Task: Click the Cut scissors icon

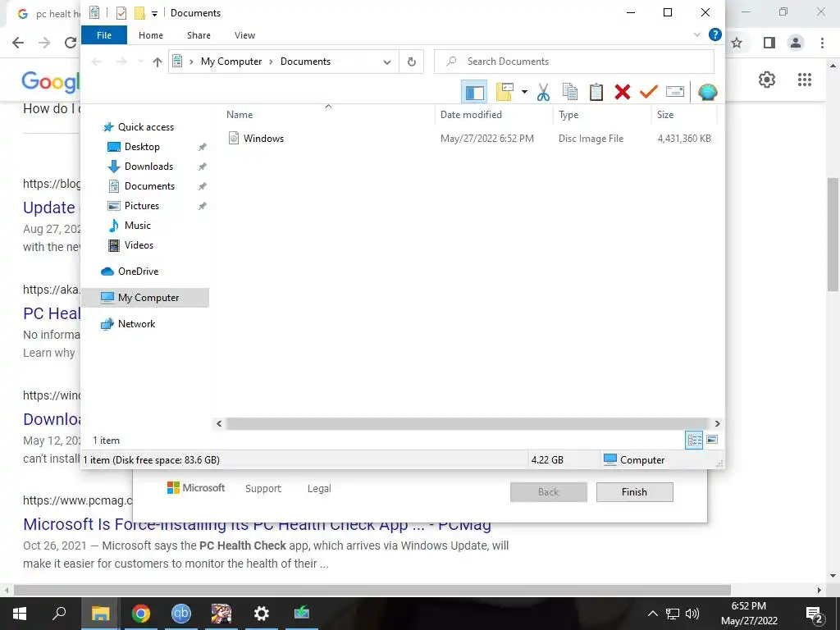Action: point(543,92)
